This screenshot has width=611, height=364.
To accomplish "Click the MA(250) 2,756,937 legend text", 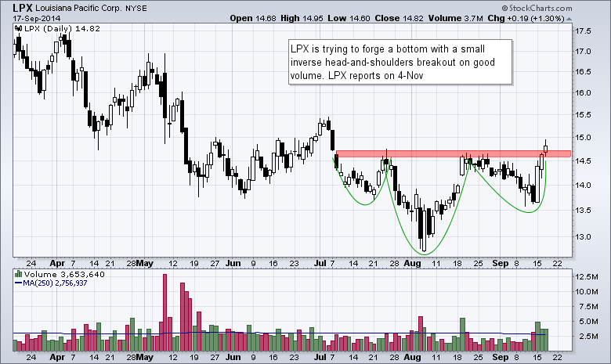I will [55, 283].
